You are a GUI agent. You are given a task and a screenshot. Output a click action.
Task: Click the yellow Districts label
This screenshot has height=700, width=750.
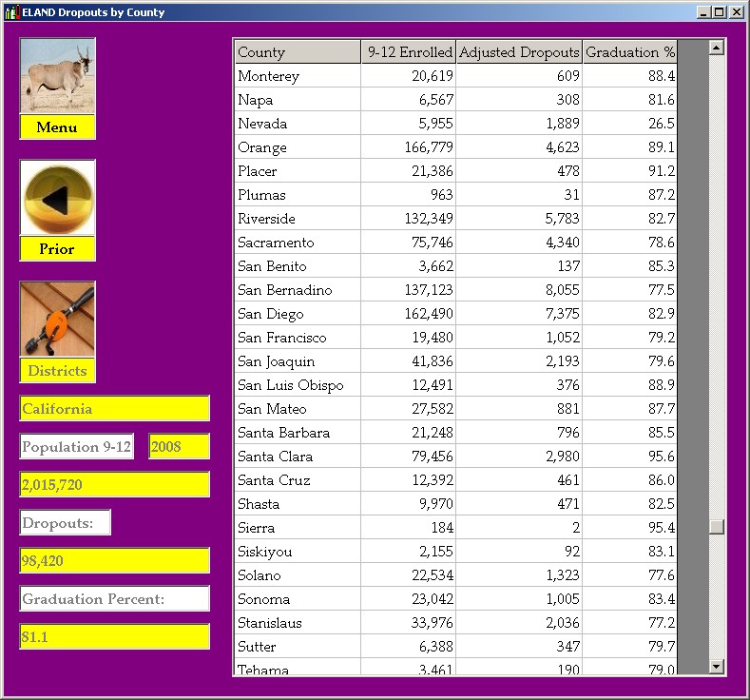point(57,371)
